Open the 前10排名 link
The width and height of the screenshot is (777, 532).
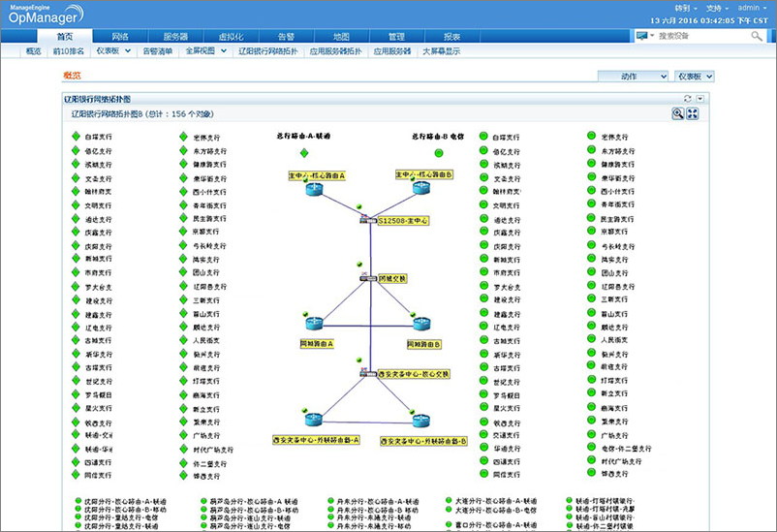click(x=69, y=50)
